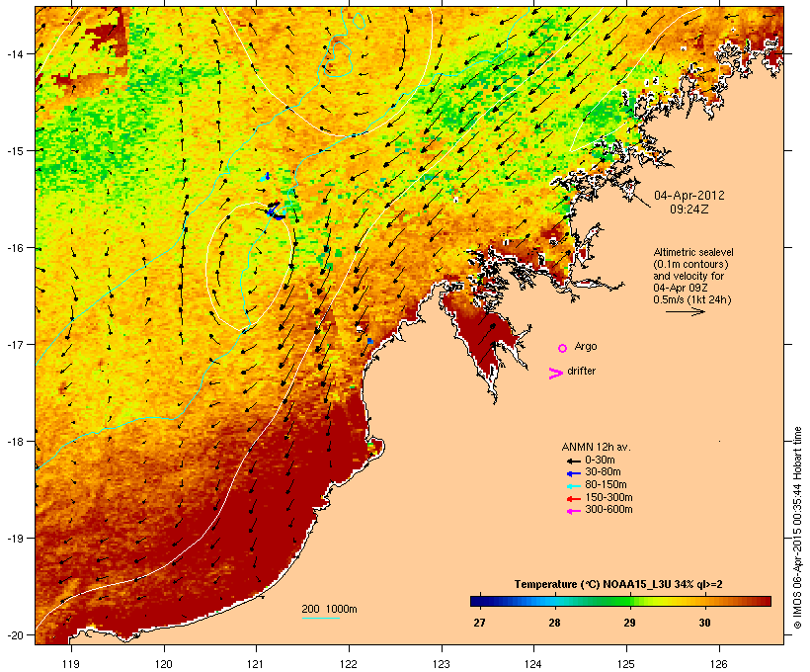Screen dimensions: 810x672
Task: Click the temperature color bar near 28
Action: point(554,601)
